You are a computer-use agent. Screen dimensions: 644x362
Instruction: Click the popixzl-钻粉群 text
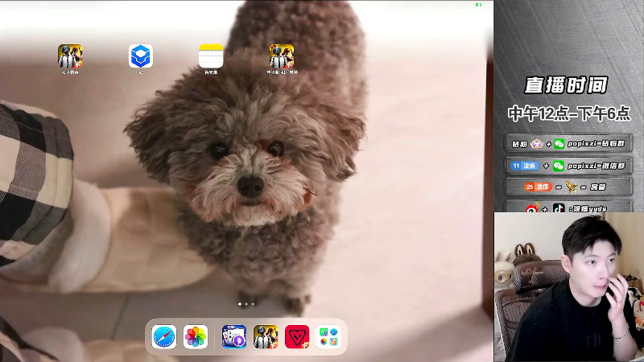point(596,144)
